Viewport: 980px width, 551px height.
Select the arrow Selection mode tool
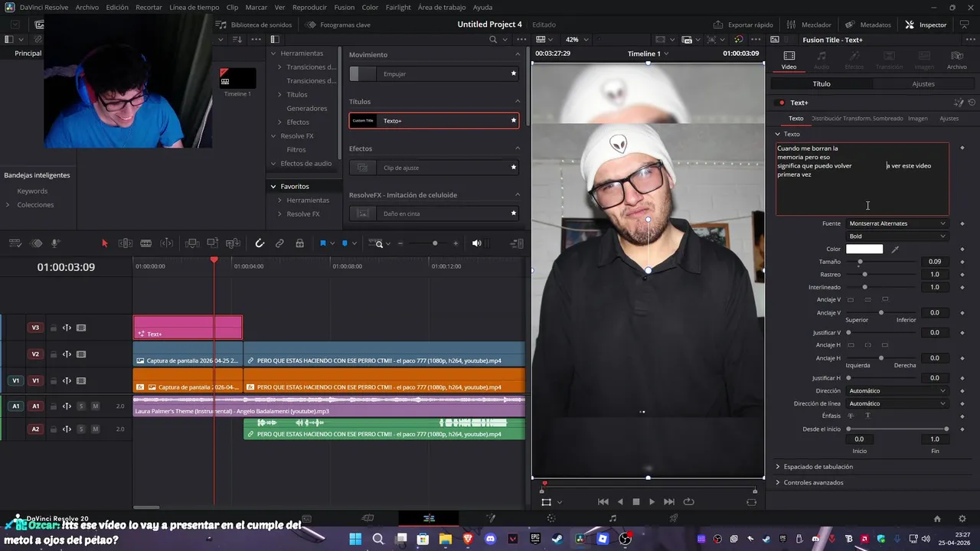(105, 243)
